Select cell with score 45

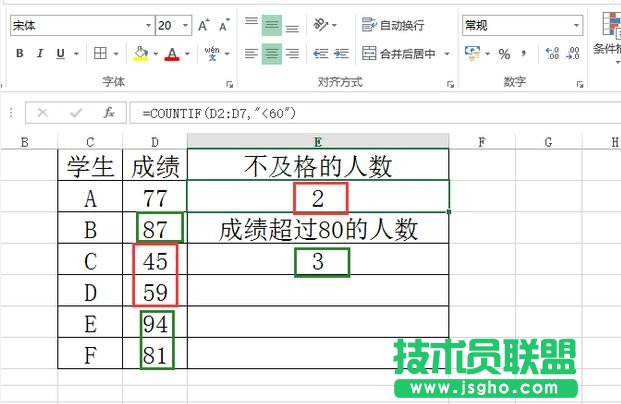pos(155,259)
